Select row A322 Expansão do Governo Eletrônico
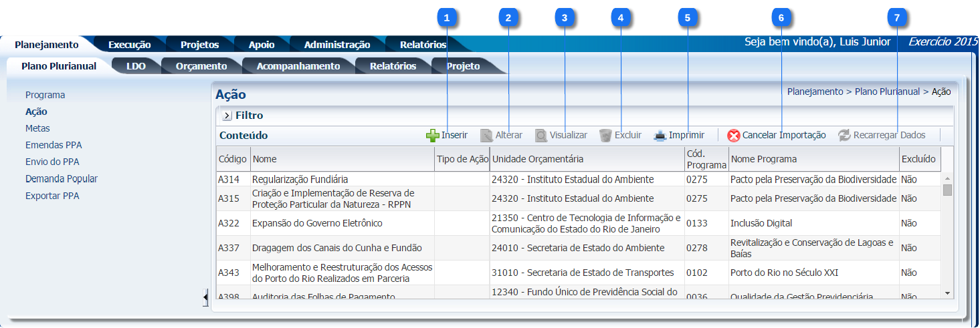This screenshot has width=980, height=328. (x=317, y=223)
